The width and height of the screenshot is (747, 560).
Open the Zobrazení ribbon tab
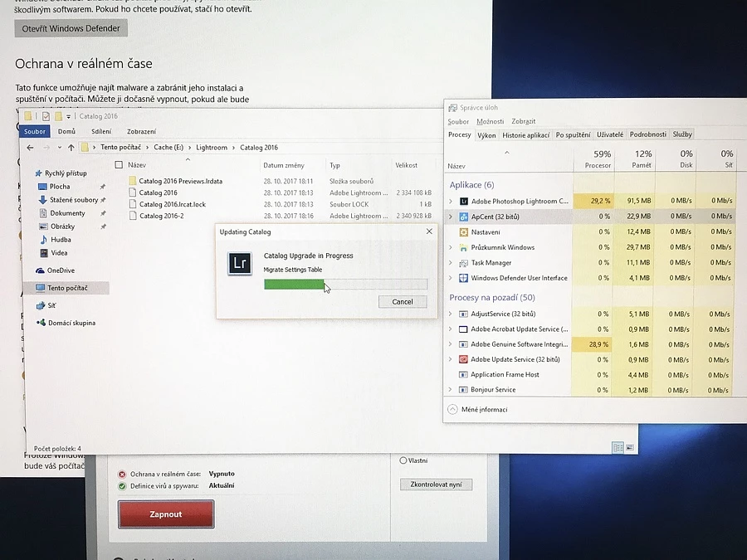pyautogui.click(x=141, y=131)
